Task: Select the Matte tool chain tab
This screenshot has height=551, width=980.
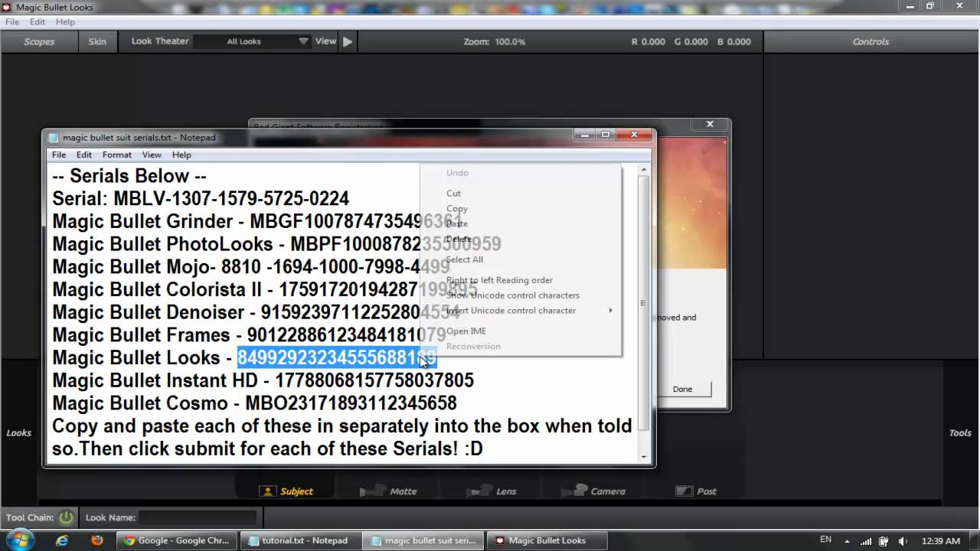Action: [388, 491]
